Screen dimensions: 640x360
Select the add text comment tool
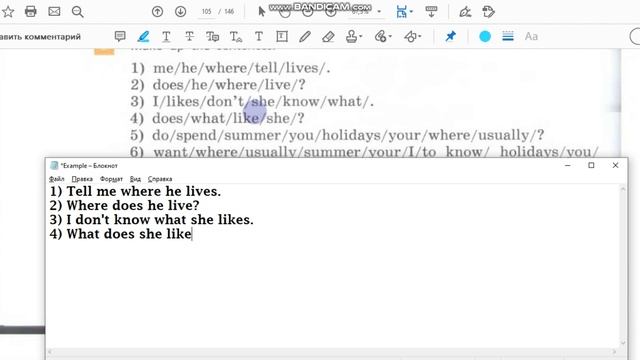tap(258, 37)
